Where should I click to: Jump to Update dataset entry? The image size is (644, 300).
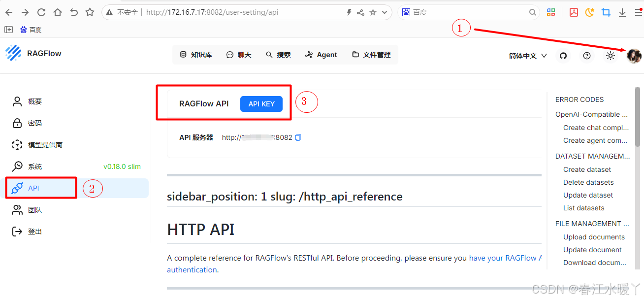588,195
